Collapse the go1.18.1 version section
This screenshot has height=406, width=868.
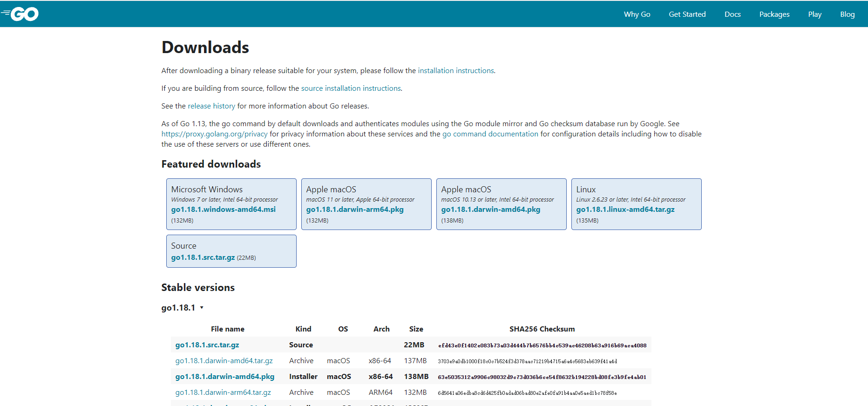click(x=183, y=308)
